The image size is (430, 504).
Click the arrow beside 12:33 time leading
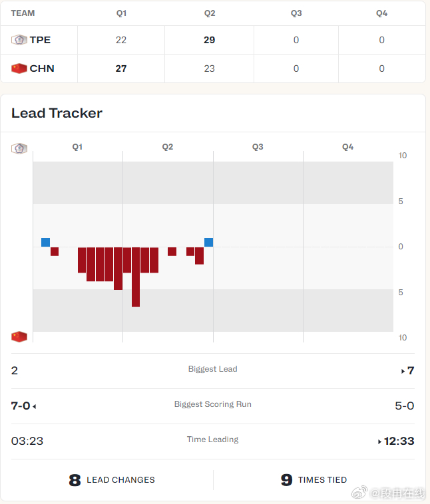380,441
